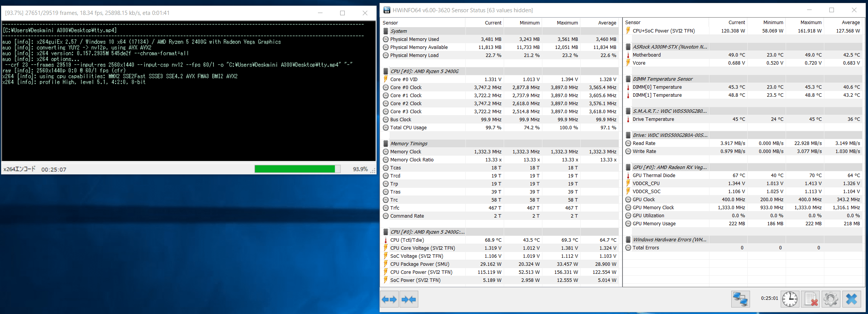868x314 pixels.
Task: Click the thermometer icon beside Drive Temperature
Action: pyautogui.click(x=628, y=119)
